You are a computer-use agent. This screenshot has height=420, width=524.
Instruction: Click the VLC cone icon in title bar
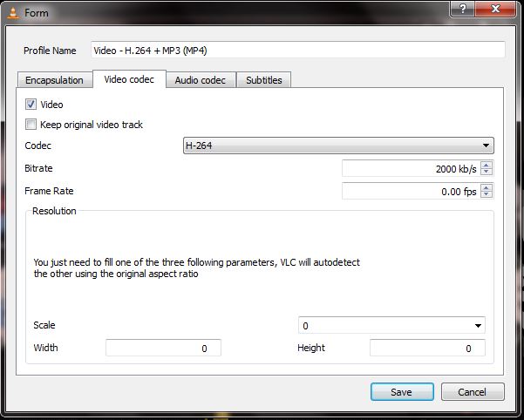point(13,13)
